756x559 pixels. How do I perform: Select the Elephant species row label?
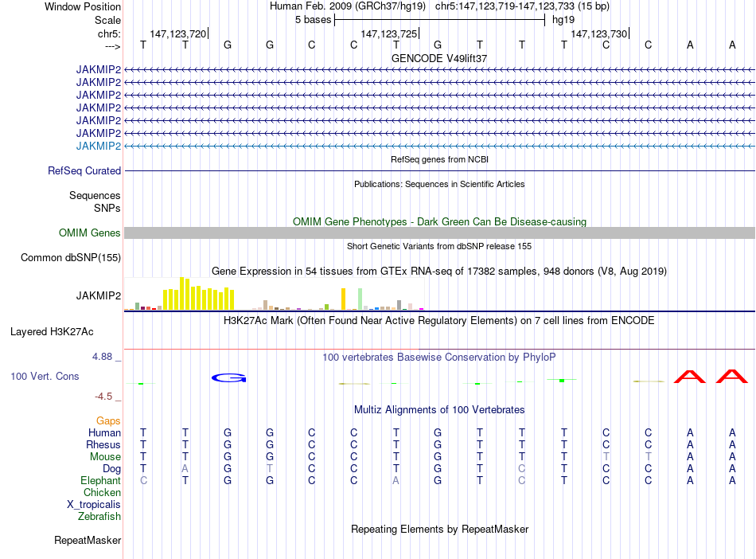click(x=101, y=481)
